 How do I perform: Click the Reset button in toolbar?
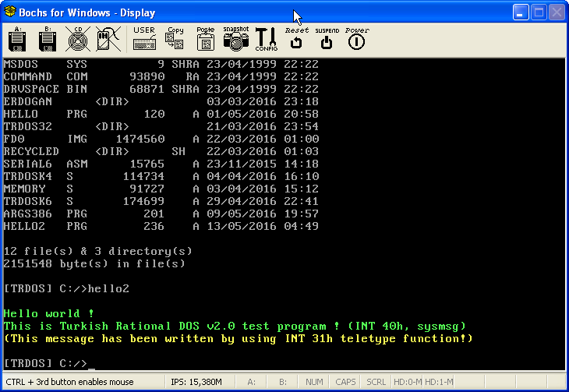(x=296, y=38)
